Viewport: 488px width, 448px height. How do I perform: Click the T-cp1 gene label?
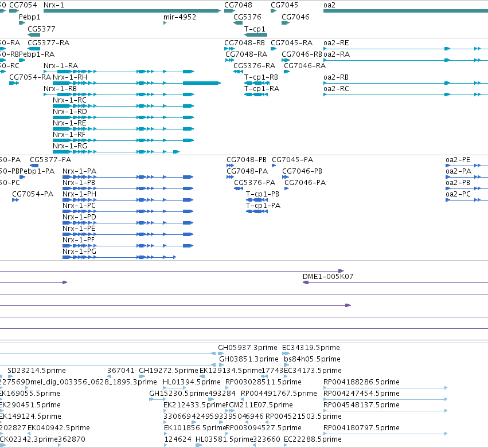[255, 29]
